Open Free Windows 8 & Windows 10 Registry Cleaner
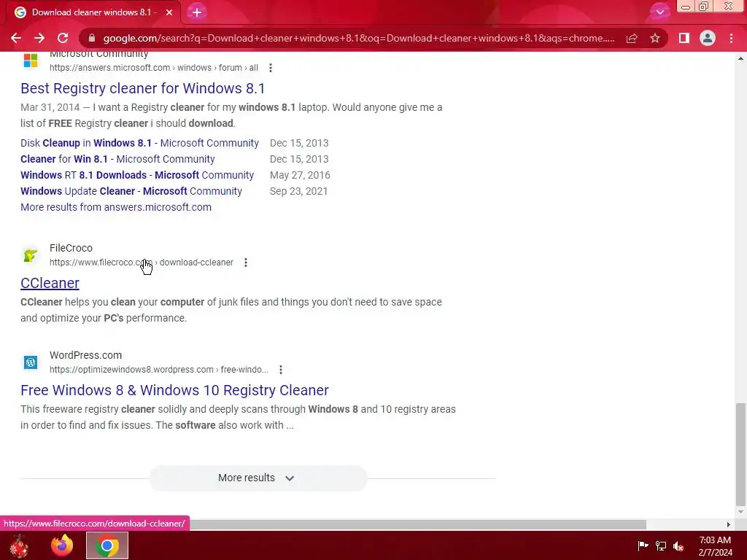Image resolution: width=747 pixels, height=560 pixels. (174, 390)
